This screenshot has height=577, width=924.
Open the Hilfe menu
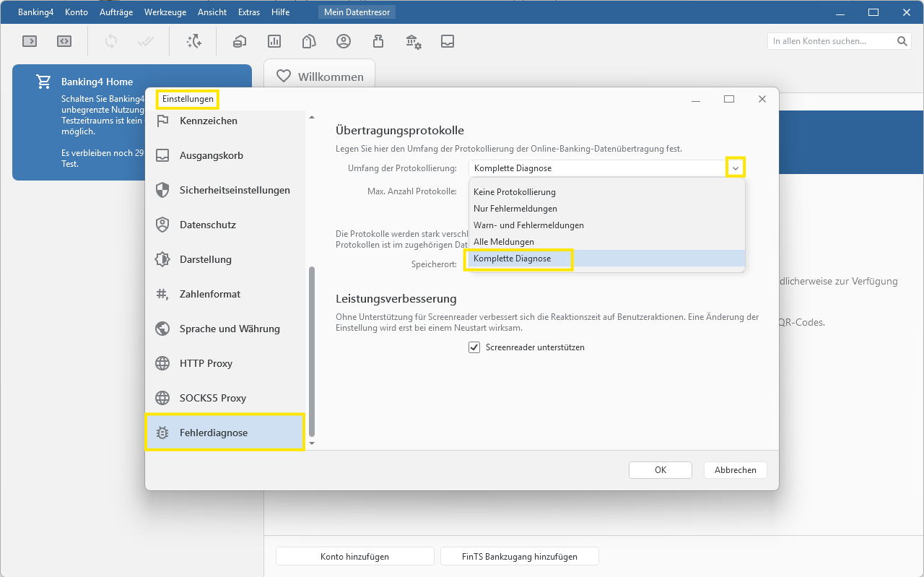pos(281,12)
